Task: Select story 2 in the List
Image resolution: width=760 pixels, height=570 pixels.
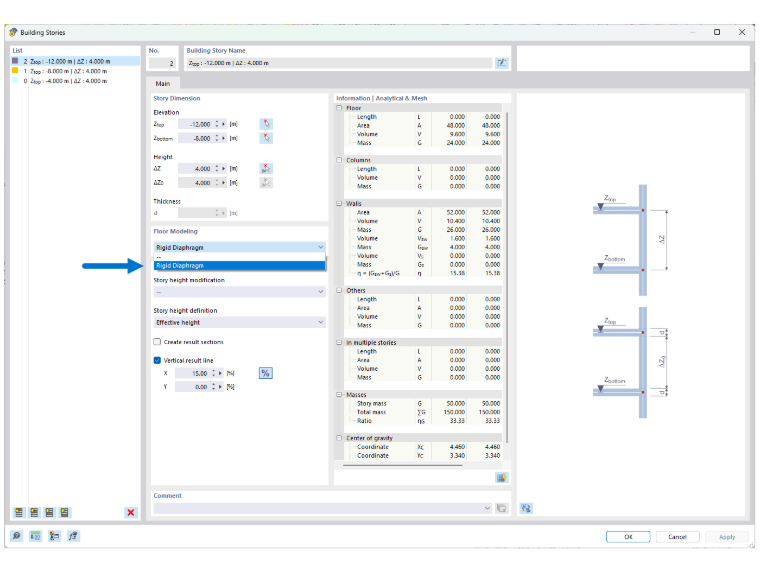Action: pyautogui.click(x=76, y=61)
